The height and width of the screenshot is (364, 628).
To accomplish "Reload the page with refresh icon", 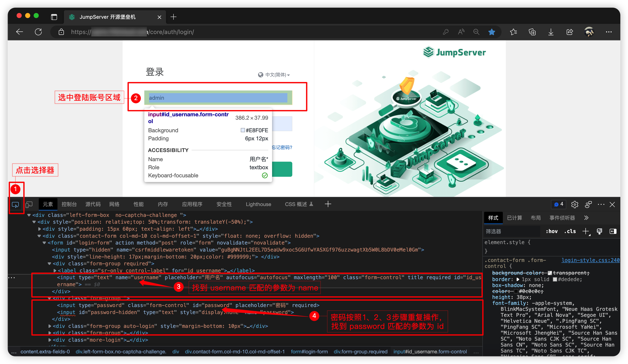I will (x=38, y=32).
